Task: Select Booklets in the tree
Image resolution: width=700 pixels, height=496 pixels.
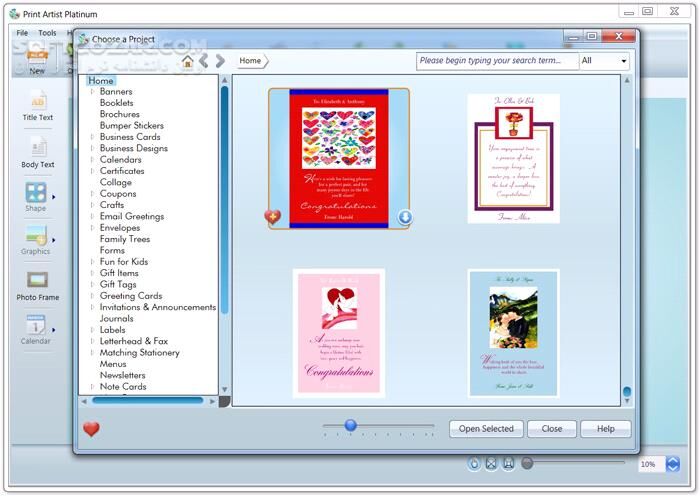Action: 117,103
